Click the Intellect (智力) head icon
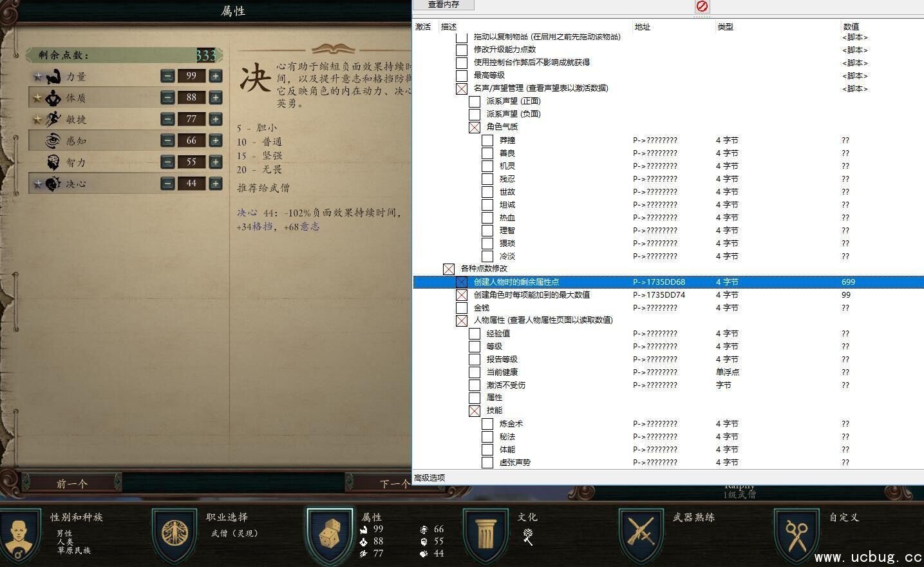Image resolution: width=924 pixels, height=567 pixels. tap(53, 162)
